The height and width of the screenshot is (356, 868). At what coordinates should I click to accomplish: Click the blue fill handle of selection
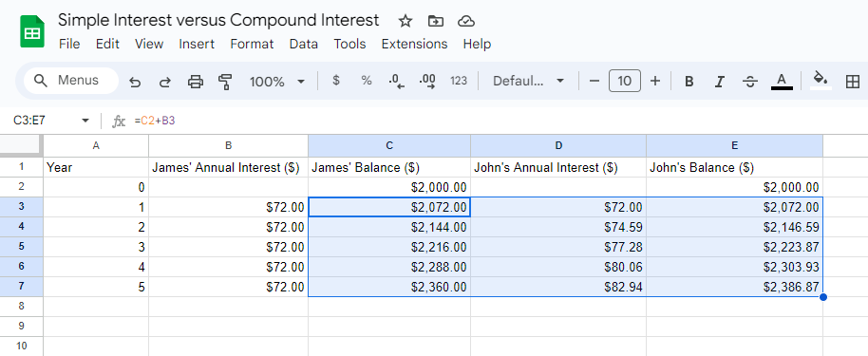[823, 297]
